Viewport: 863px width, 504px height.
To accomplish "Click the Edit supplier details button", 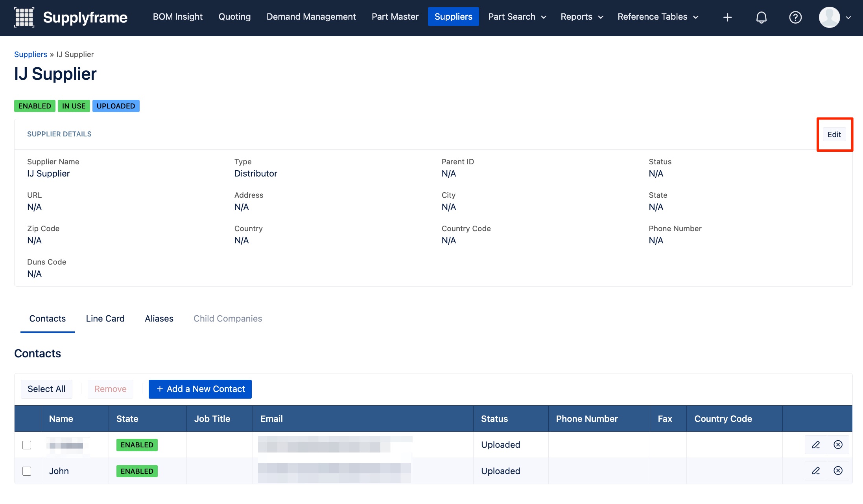I will [x=834, y=134].
